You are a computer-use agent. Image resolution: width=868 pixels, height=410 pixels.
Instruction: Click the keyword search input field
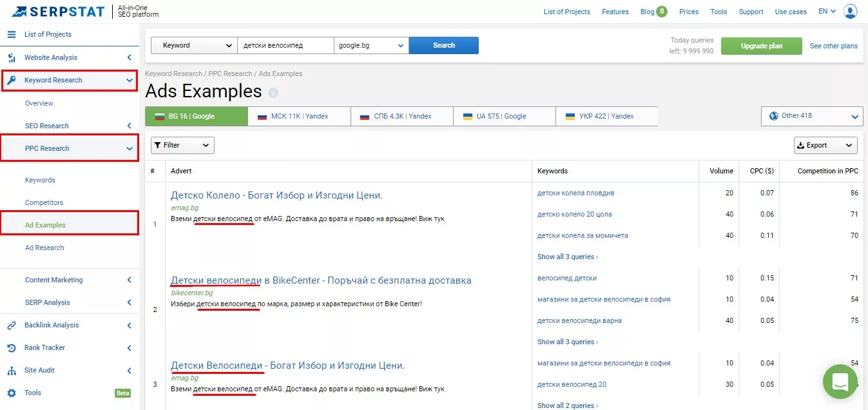pos(285,45)
